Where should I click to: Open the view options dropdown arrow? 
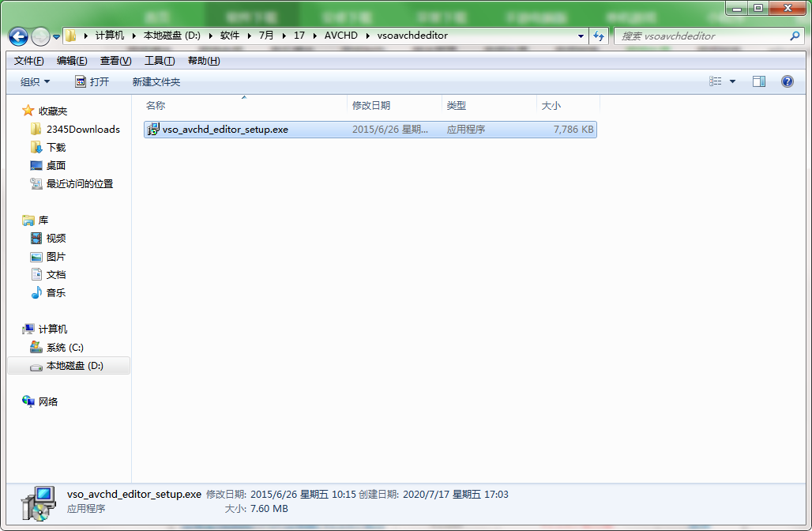(732, 81)
